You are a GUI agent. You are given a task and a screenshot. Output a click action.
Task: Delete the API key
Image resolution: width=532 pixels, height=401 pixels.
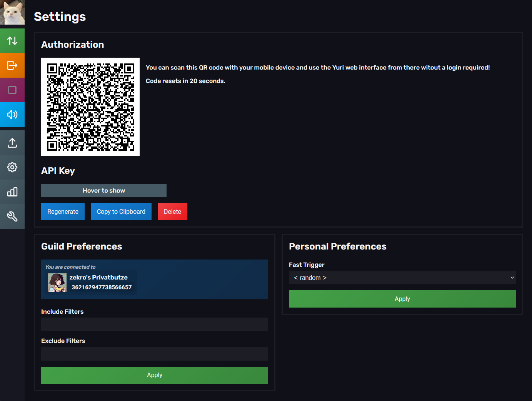click(172, 211)
